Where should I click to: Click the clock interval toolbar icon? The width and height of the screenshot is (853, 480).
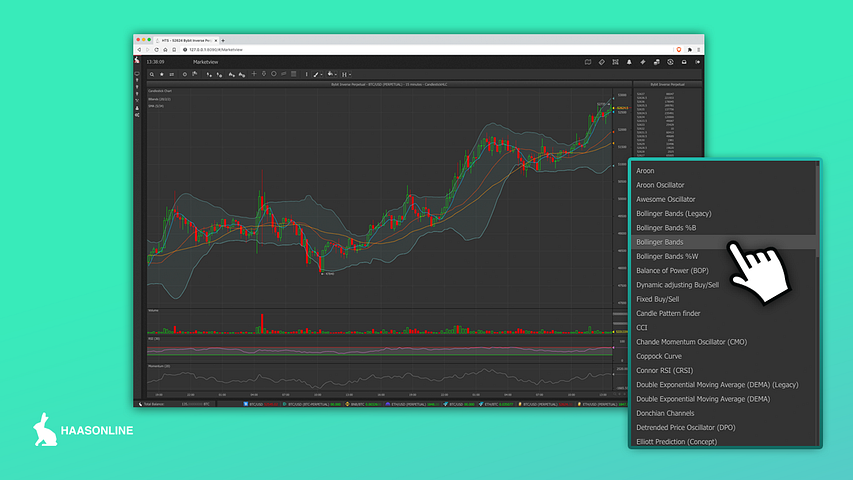coord(184,75)
